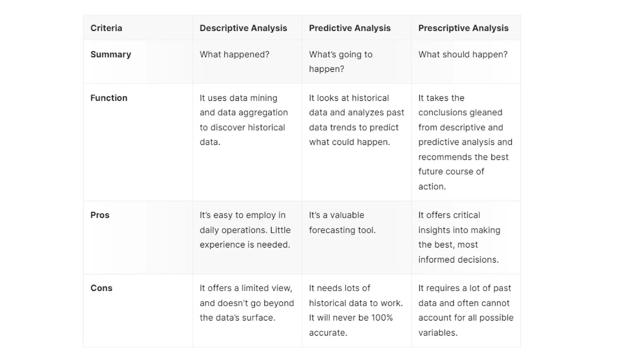Click the "What happened?" cell
Image resolution: width=644 pixels, height=362 pixels.
234,54
